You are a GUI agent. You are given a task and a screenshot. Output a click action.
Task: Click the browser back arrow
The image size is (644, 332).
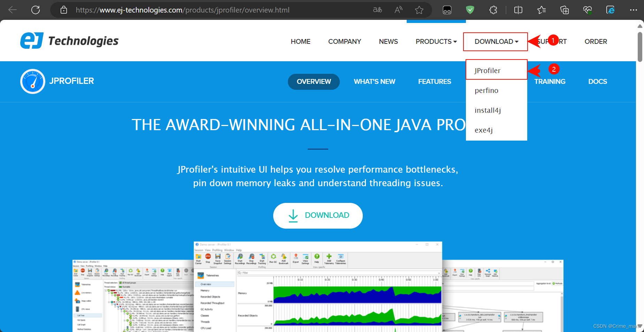coord(13,10)
